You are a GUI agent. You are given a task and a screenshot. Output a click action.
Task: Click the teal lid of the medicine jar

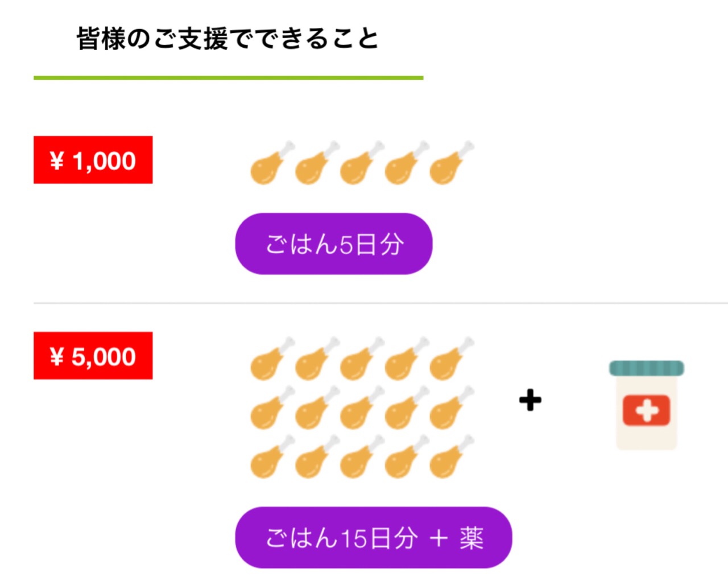tap(647, 368)
